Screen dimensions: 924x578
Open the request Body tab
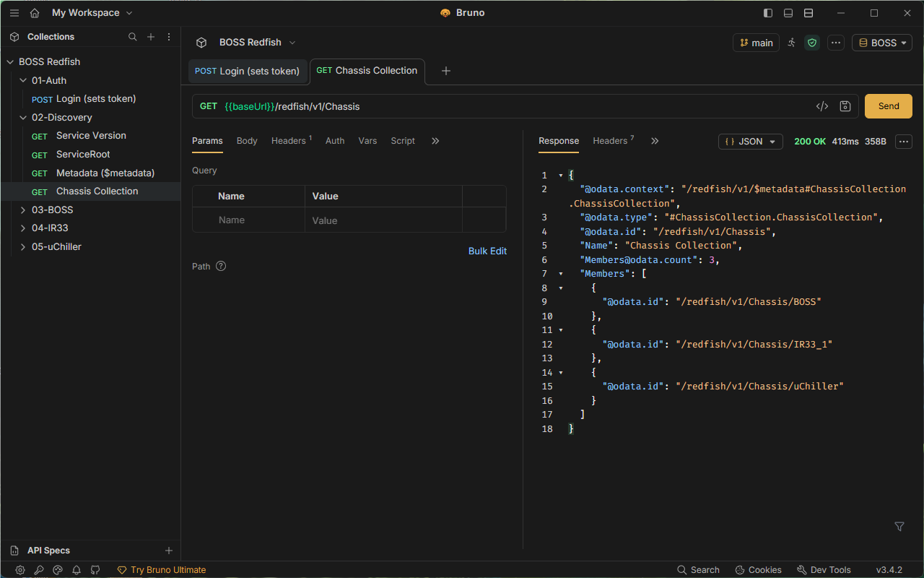(x=247, y=141)
